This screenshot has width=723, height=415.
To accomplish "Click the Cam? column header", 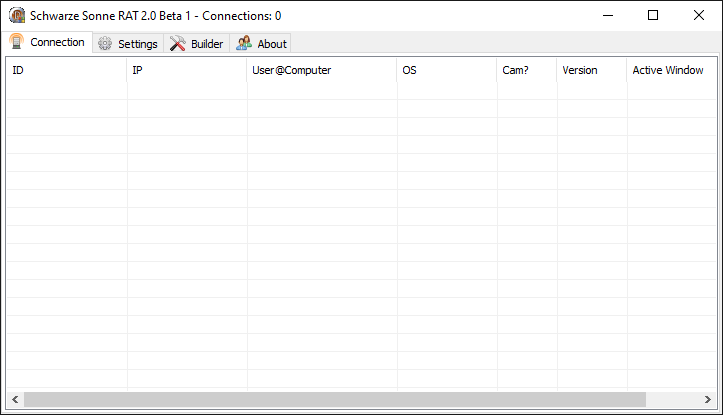I will (526, 71).
